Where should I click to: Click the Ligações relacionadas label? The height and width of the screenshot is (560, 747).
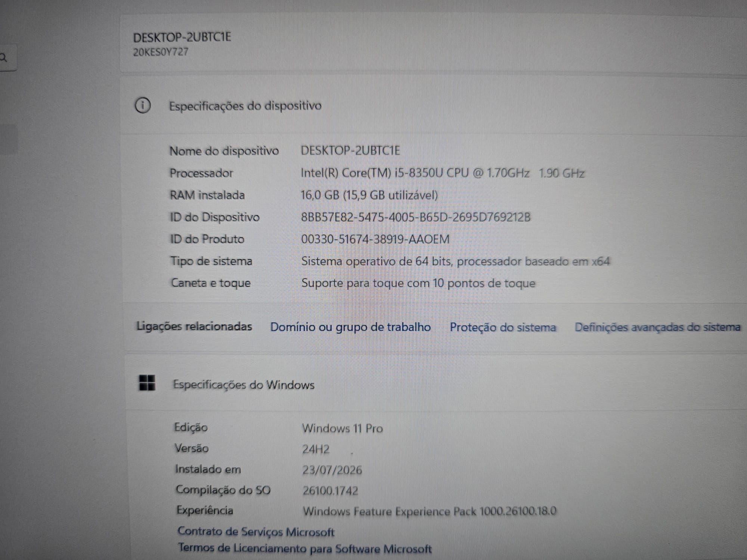click(x=194, y=326)
